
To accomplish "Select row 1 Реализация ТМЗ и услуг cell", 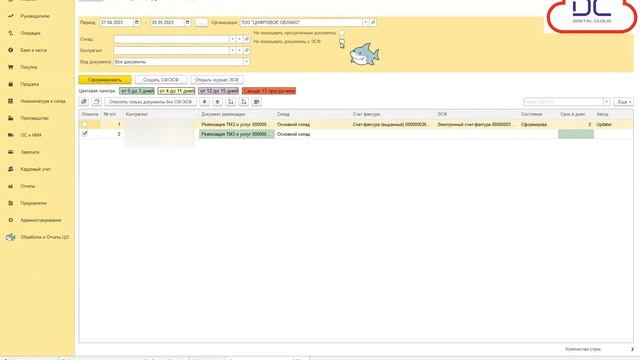I will (x=237, y=124).
